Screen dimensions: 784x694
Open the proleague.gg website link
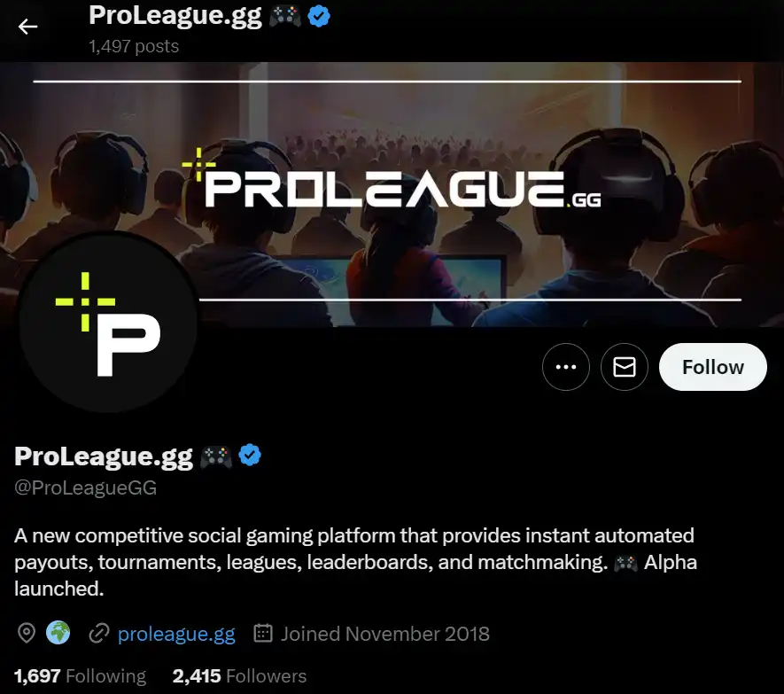click(176, 634)
